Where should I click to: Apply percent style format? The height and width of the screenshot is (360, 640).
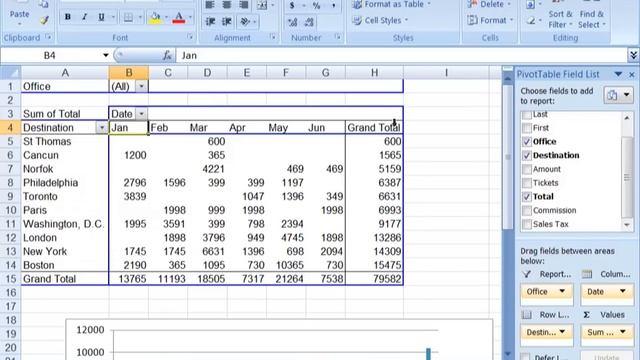click(x=316, y=5)
